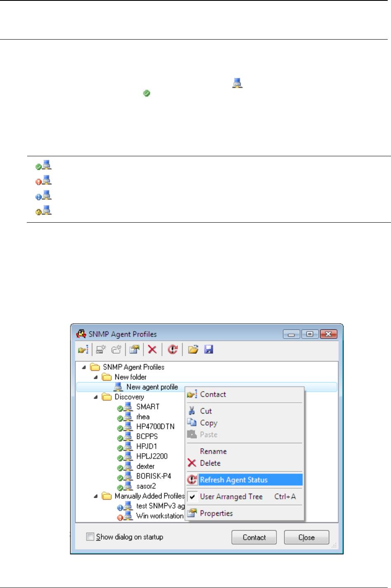Collapse the New folder tree node

96,377
